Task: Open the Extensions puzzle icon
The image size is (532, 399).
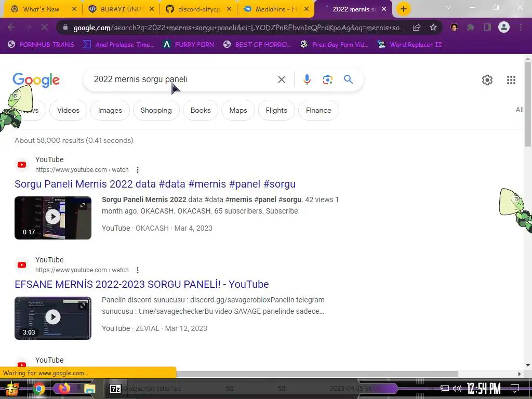Action: click(x=471, y=27)
